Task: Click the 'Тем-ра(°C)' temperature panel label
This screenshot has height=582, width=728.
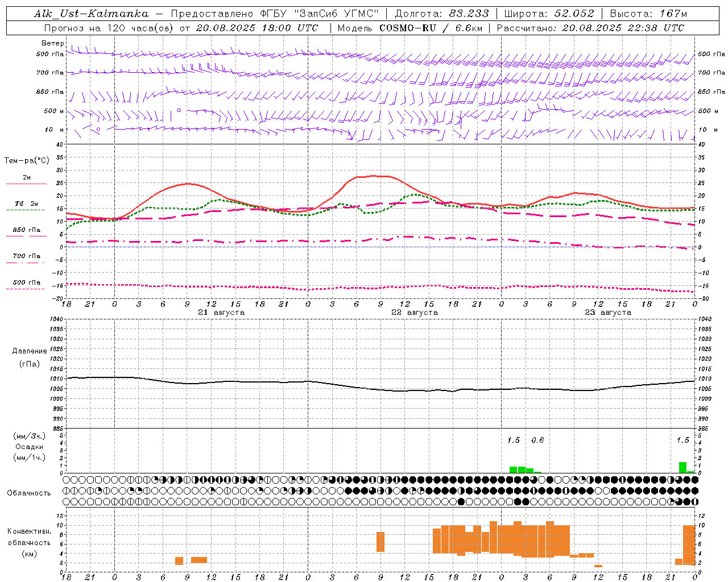Action: pos(27,160)
